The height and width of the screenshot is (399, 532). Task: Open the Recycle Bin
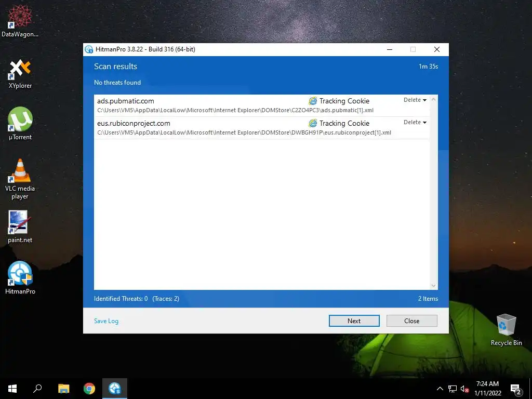coord(506,330)
